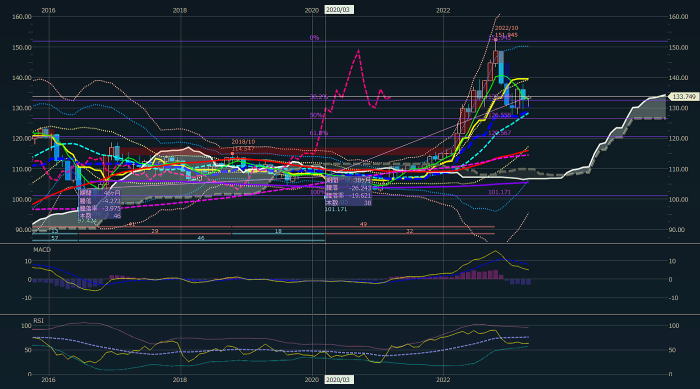Screen dimensions: 700x389
Task: Open the 46-month cycle info box
Action: [100, 205]
